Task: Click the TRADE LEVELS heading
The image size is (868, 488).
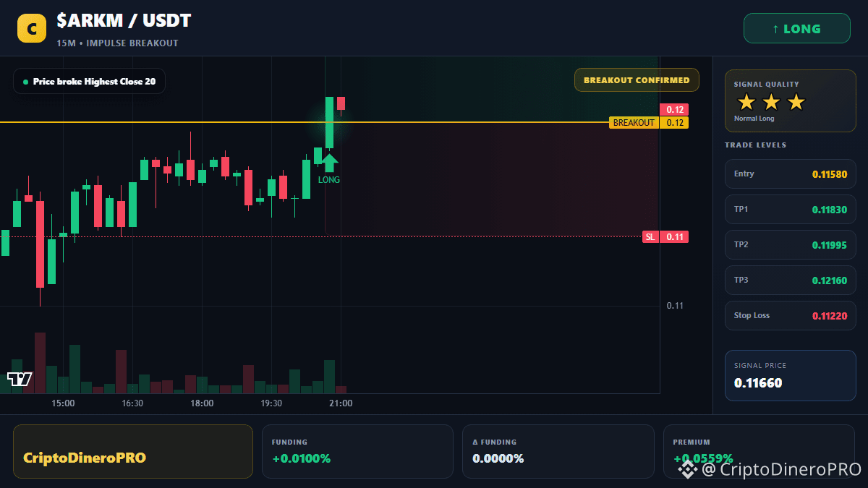Action: pos(755,145)
